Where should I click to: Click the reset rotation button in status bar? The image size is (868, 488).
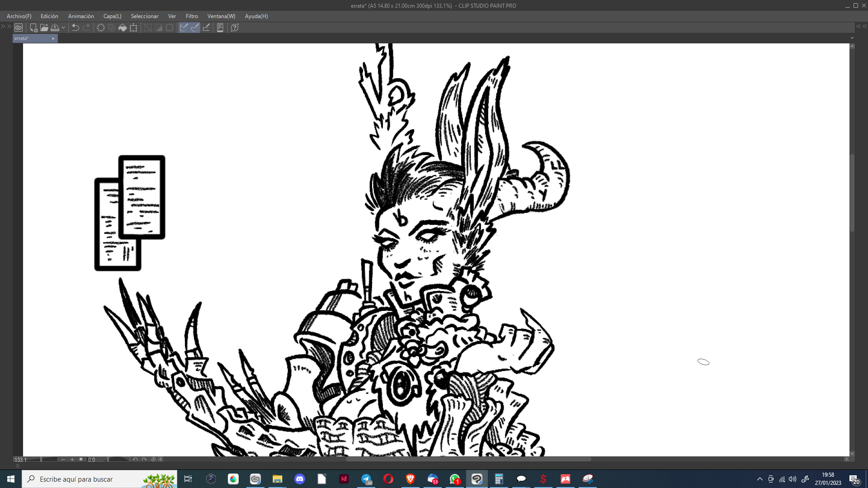[x=153, y=460]
